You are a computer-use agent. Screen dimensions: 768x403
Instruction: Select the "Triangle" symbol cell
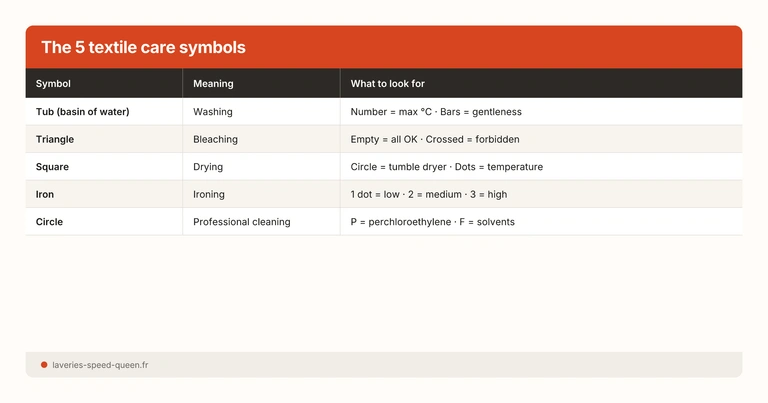click(x=55, y=139)
